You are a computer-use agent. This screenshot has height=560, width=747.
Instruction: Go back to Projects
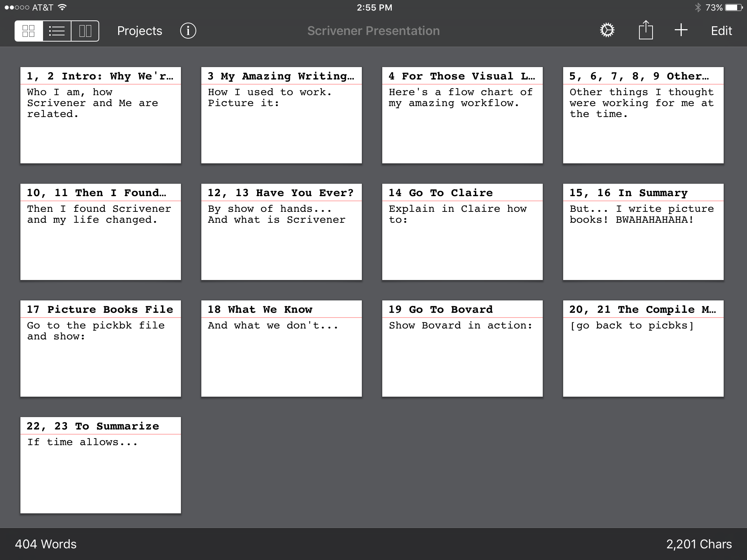(140, 31)
